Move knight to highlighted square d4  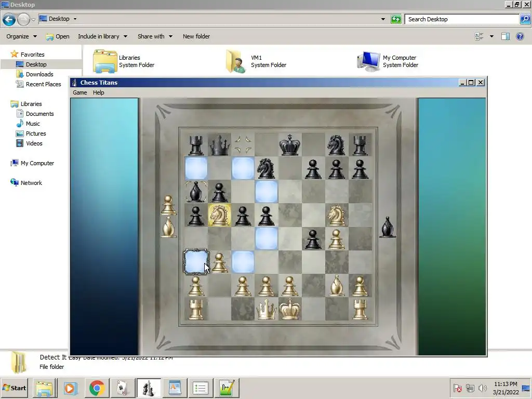pyautogui.click(x=267, y=239)
